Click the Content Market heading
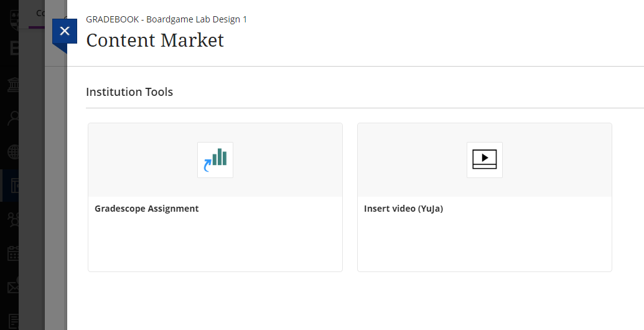644x330 pixels. point(155,40)
